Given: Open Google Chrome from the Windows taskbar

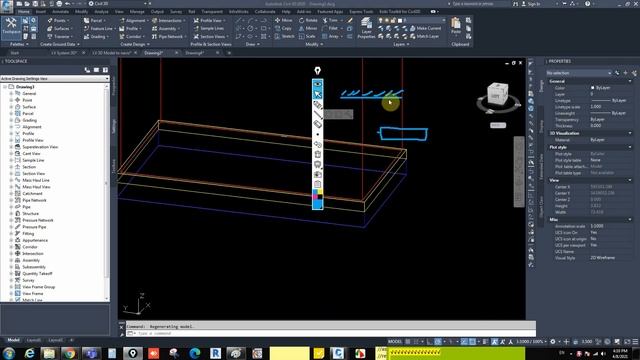Looking at the screenshot, I should point(69,353).
